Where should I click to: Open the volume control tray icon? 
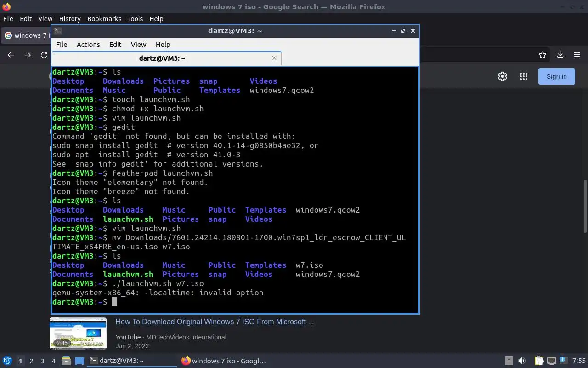coord(522,361)
